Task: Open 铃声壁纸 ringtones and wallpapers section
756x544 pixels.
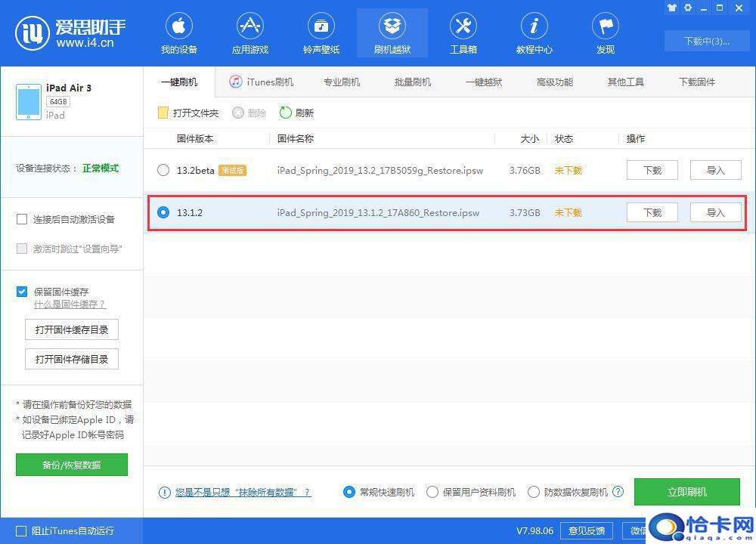Action: click(321, 33)
